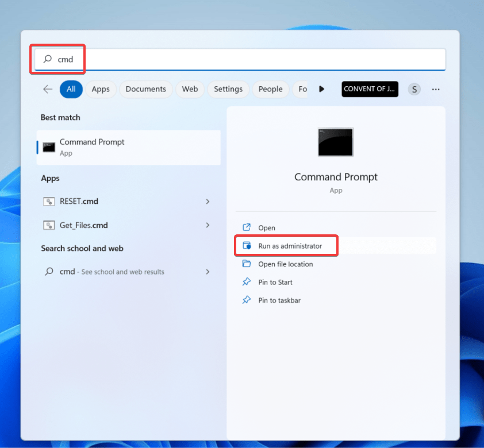Switch to the People filter tab
This screenshot has height=448, width=484.
tap(270, 89)
